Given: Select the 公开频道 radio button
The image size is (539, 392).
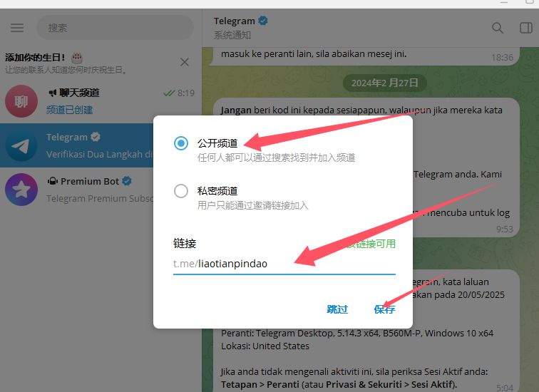Looking at the screenshot, I should (x=181, y=143).
